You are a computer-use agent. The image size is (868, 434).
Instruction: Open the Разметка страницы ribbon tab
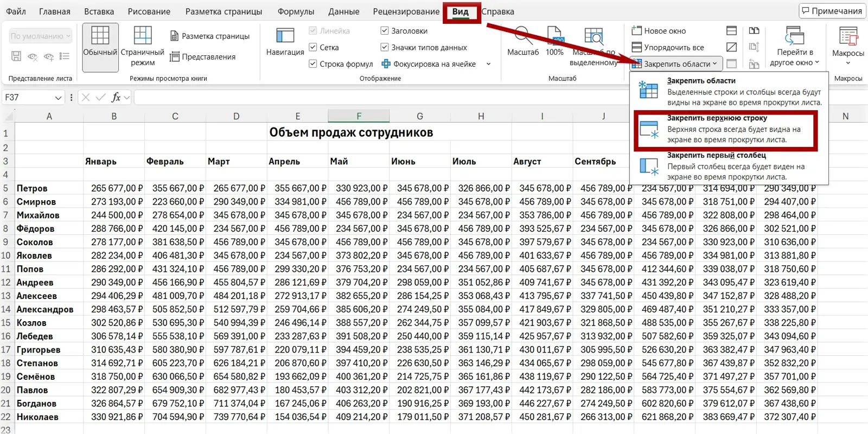point(224,11)
